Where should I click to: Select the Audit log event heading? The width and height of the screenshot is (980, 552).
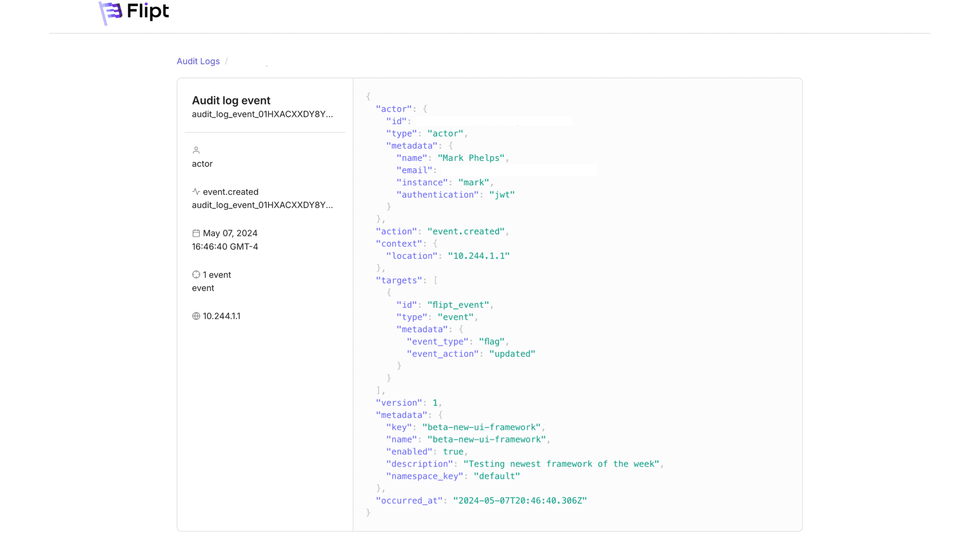[231, 101]
